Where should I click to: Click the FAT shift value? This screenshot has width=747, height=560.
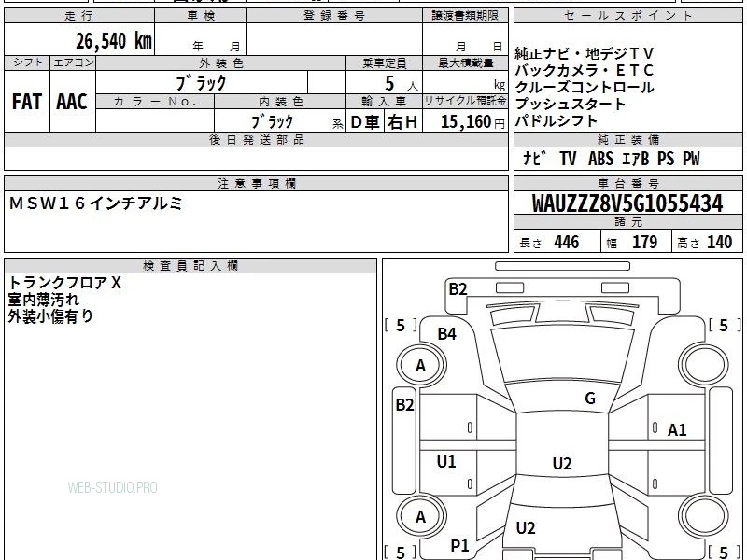pyautogui.click(x=27, y=102)
